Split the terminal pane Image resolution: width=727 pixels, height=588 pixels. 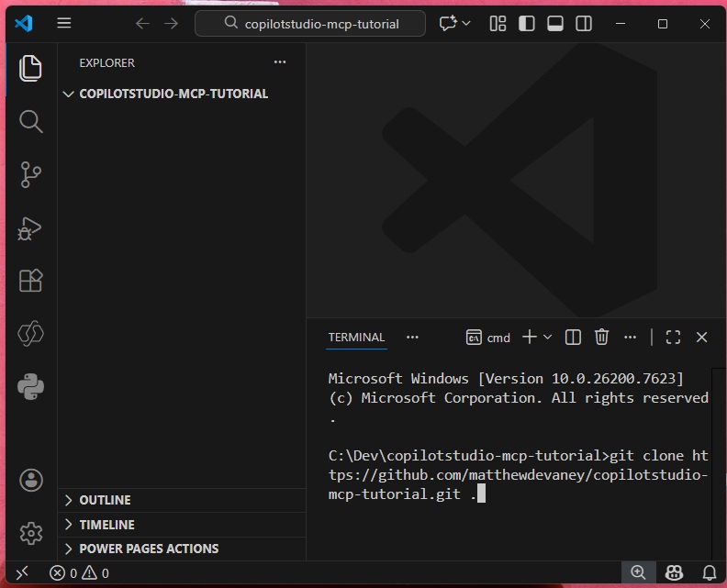pos(573,338)
